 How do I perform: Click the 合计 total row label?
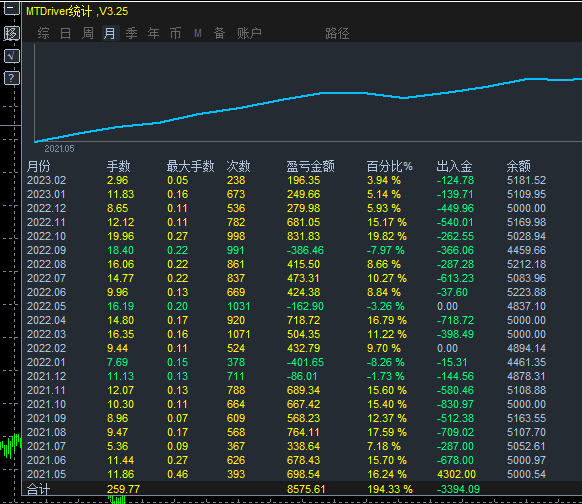coord(38,490)
